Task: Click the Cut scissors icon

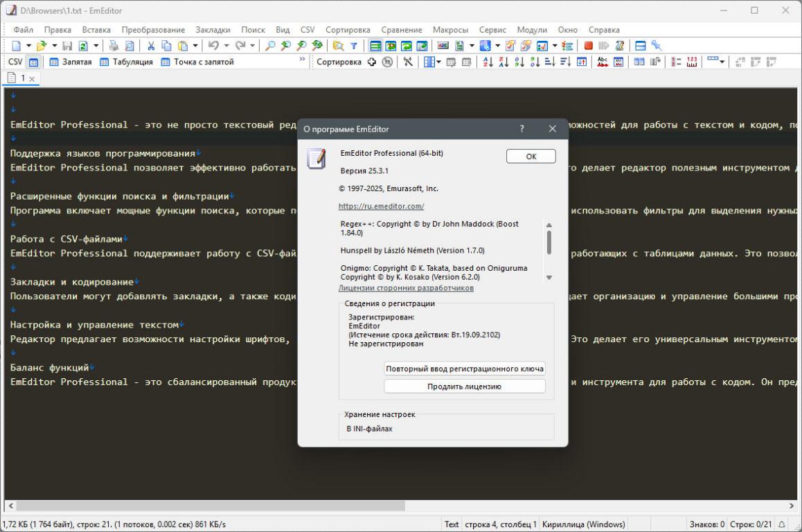Action: 151,46
